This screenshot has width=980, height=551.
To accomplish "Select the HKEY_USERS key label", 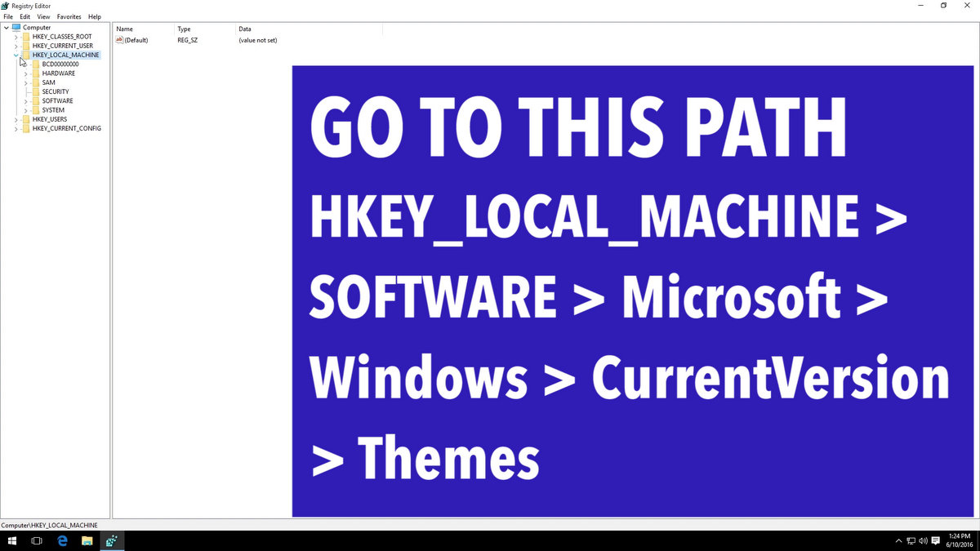I will [50, 119].
